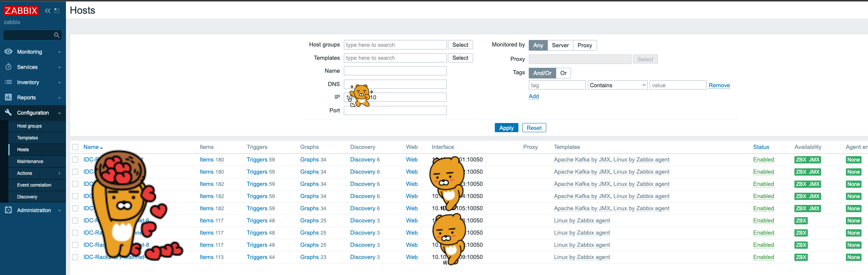Check the third host row checkbox
The image size is (868, 275).
point(75,184)
